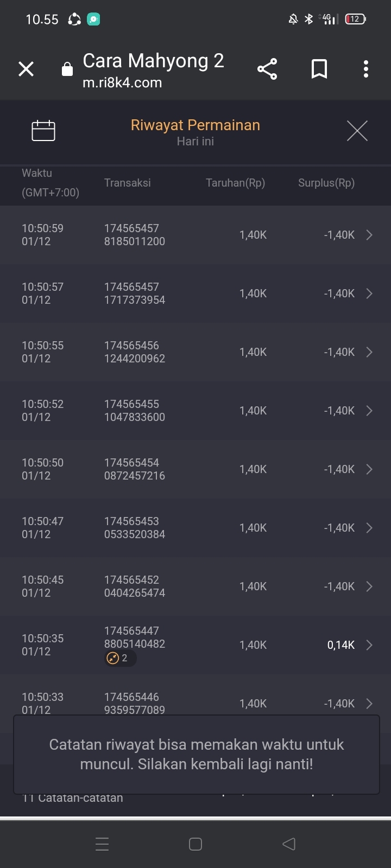Expand details of the 10:50:59 transaction
Screen dimensions: 391x868
[369, 235]
